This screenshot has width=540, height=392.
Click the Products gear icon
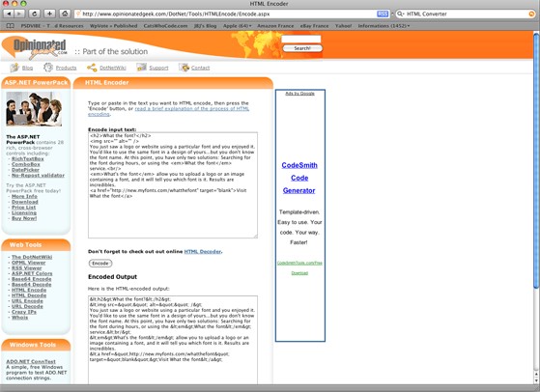point(48,68)
